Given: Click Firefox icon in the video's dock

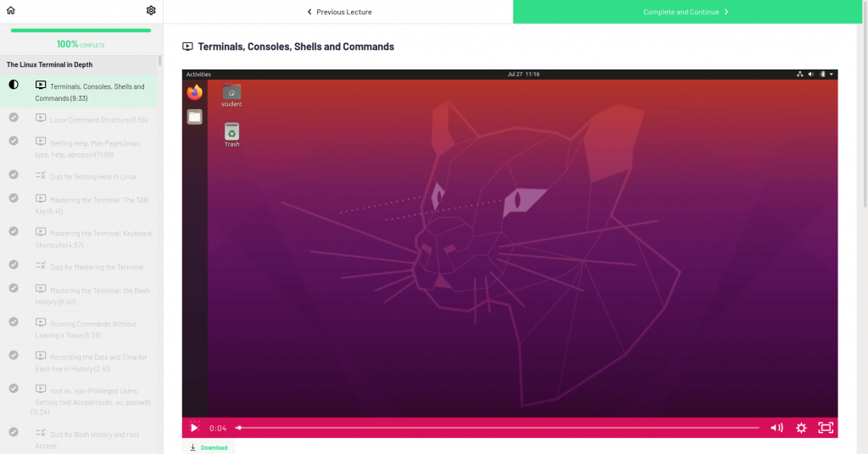Looking at the screenshot, I should coord(194,92).
